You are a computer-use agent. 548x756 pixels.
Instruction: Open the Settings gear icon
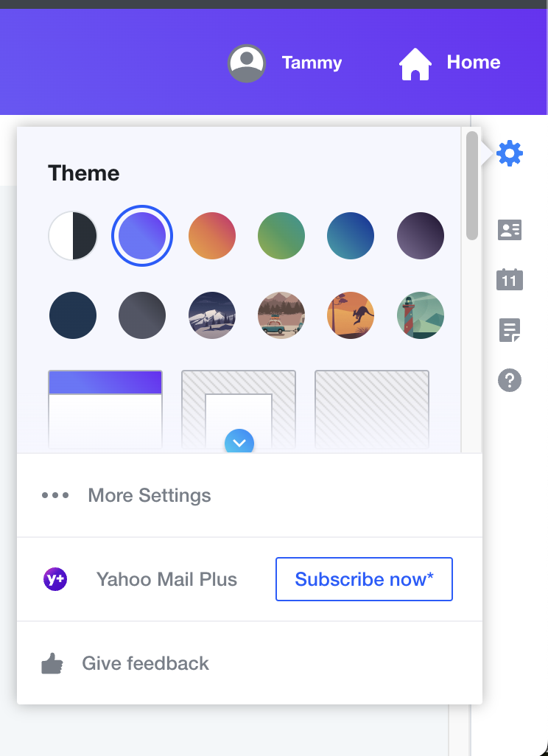pyautogui.click(x=510, y=154)
